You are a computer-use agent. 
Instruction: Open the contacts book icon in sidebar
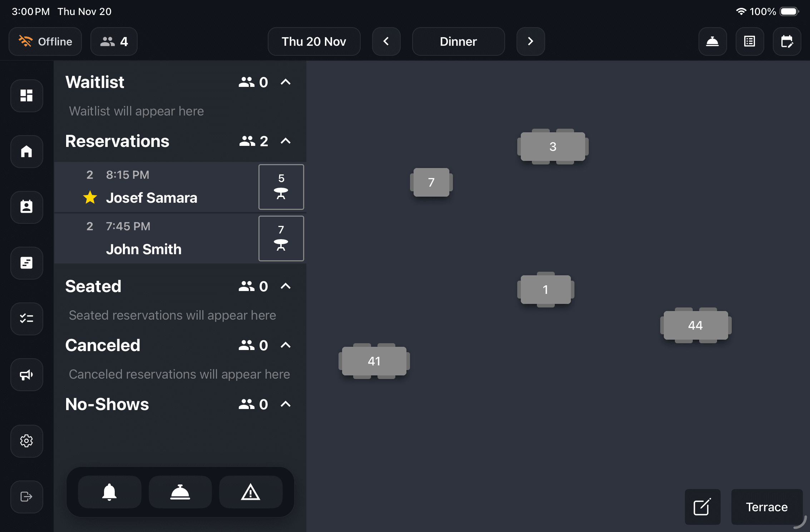[x=27, y=207]
